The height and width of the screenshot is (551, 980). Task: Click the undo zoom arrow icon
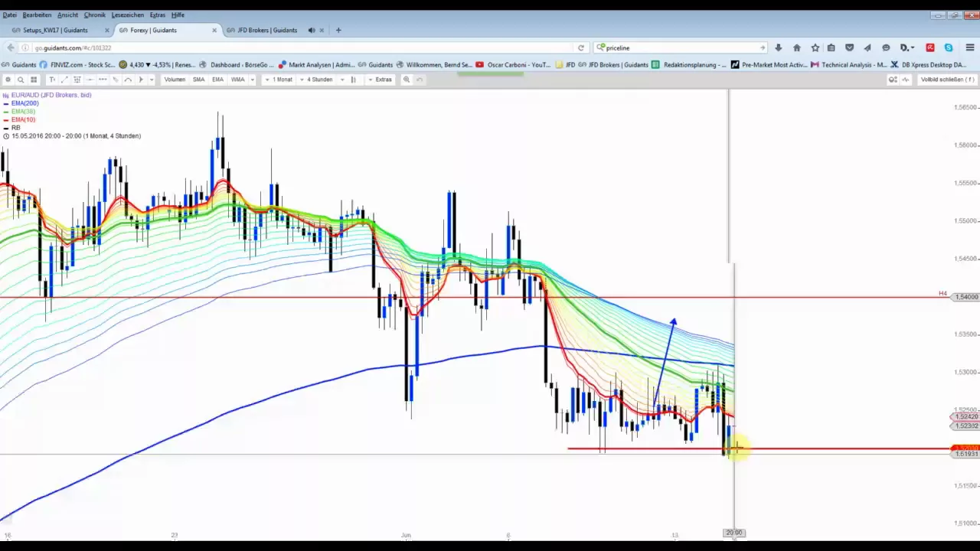pos(420,80)
